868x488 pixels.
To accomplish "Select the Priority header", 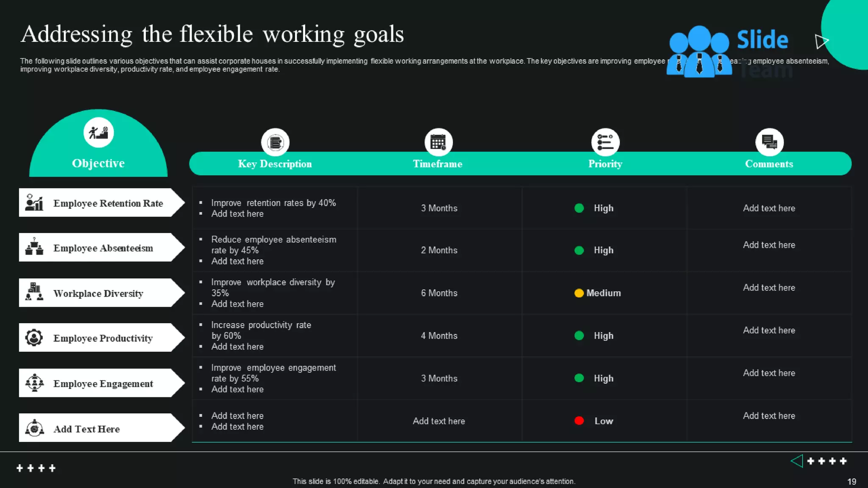I will (605, 164).
